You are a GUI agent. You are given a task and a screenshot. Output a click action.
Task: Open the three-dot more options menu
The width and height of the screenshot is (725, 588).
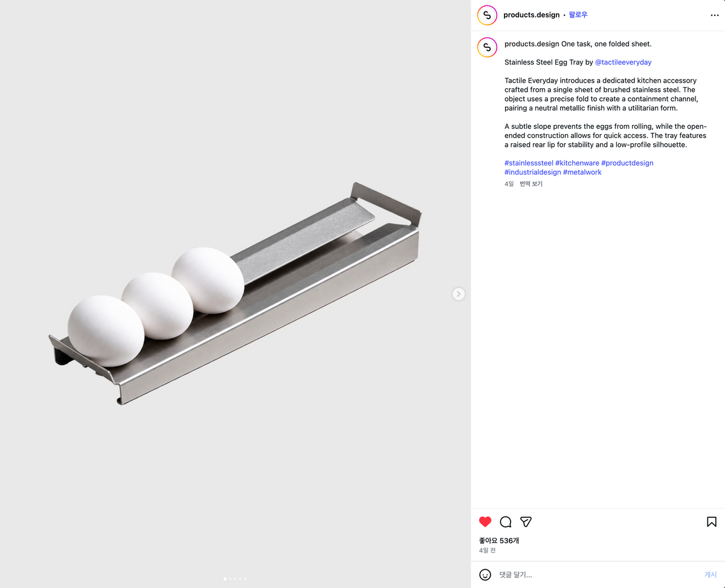point(715,15)
